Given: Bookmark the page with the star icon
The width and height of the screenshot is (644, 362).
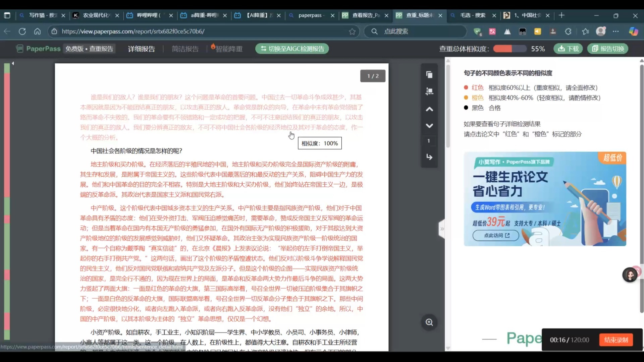Looking at the screenshot, I should pos(352,31).
